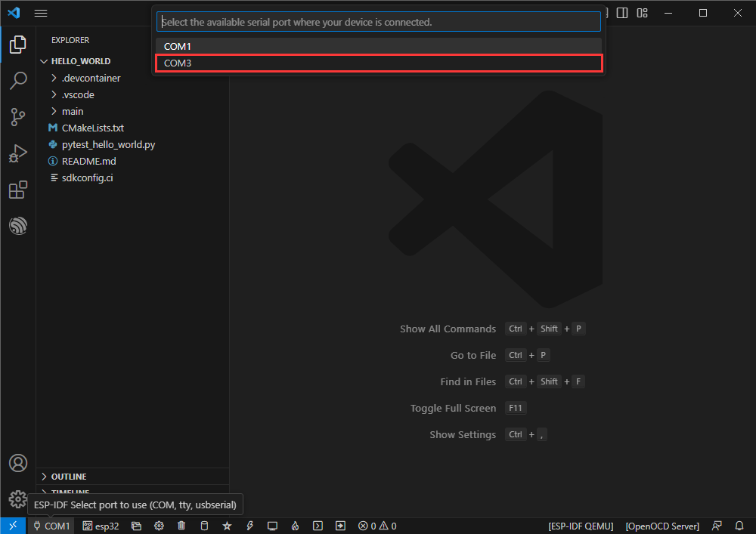Open the Accounts icon in activity bar
Screen dimensions: 756x534
pyautogui.click(x=18, y=463)
